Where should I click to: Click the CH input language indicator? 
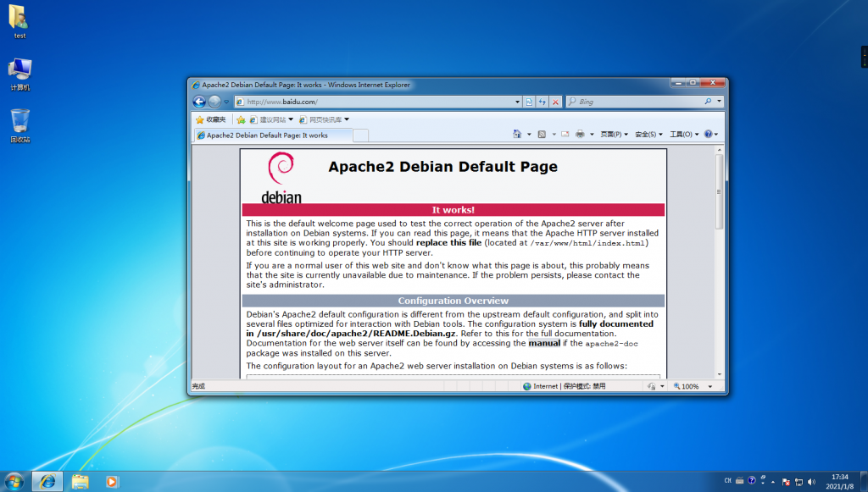[728, 481]
